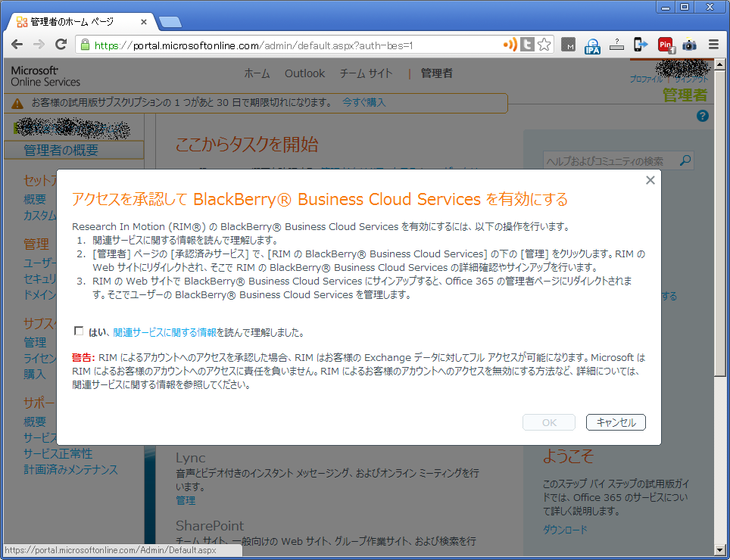The height and width of the screenshot is (560, 730).
Task: Click the phone send-to-mobile extension icon
Action: pos(641,45)
